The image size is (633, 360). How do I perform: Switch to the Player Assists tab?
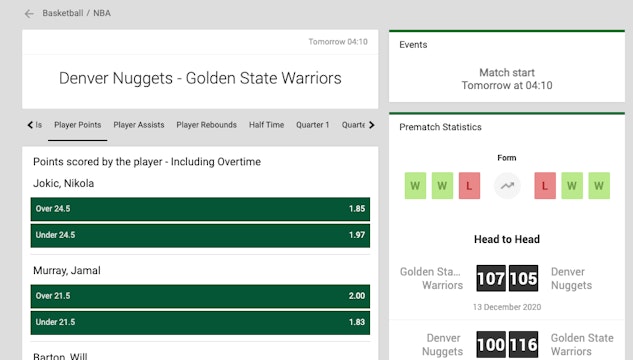coord(139,125)
